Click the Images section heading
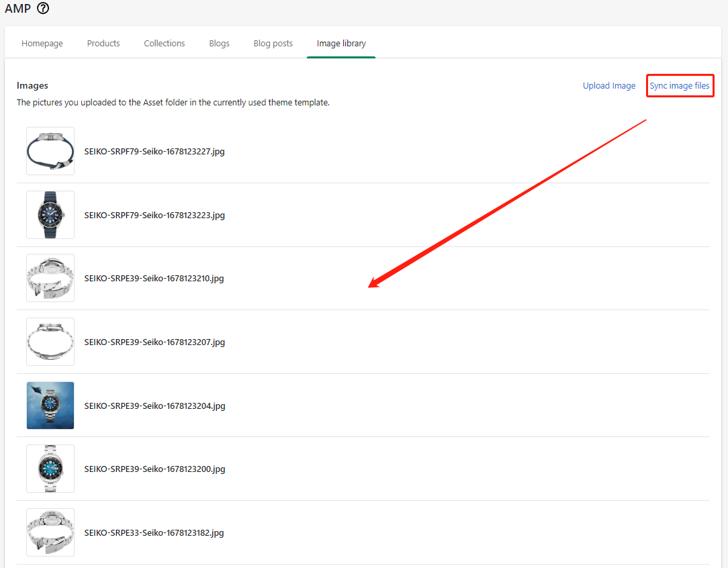The height and width of the screenshot is (568, 728). click(x=32, y=85)
